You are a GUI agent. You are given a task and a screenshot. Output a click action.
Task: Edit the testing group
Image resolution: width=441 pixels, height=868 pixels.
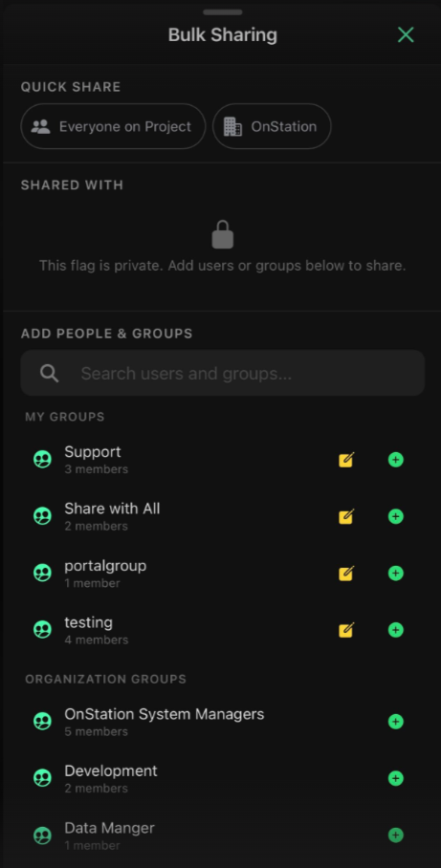[x=346, y=630]
